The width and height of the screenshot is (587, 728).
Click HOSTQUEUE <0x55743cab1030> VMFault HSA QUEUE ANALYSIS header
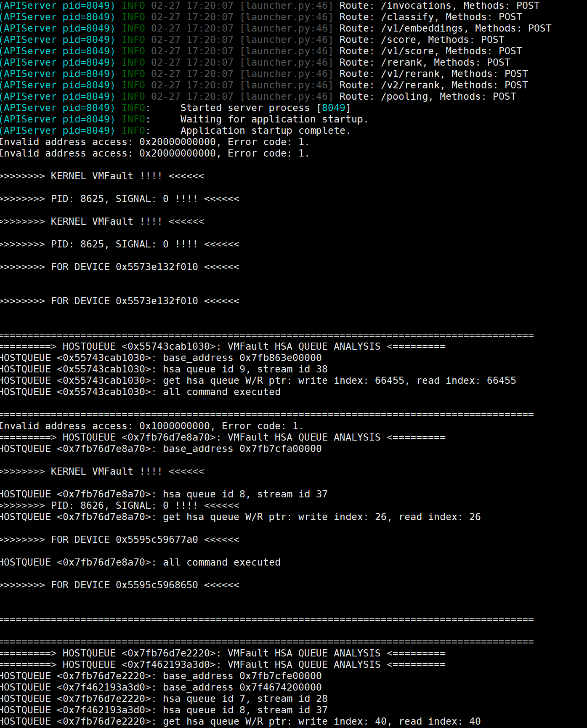(223, 346)
